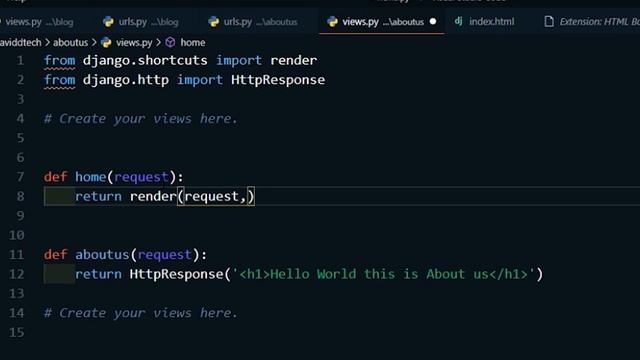640x360 pixels.
Task: Click the comment on line 14
Action: coord(140,313)
